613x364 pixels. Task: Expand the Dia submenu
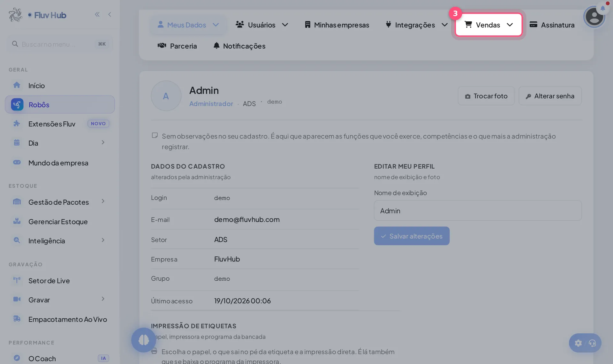[x=103, y=142]
